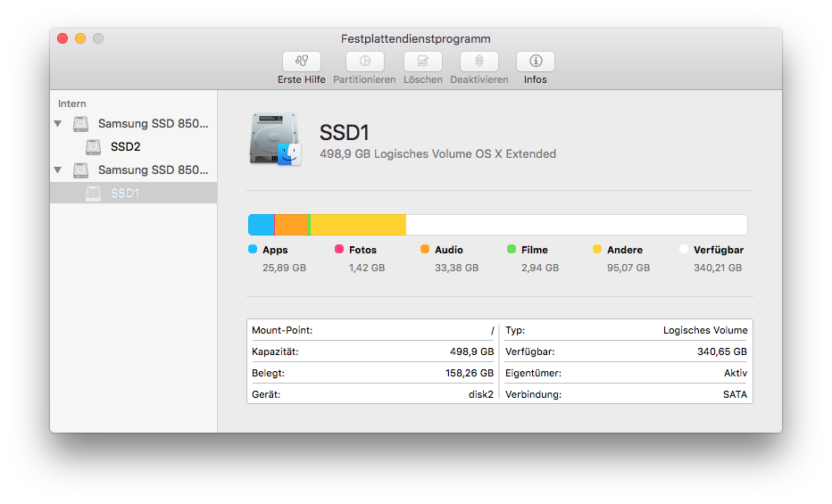This screenshot has width=832, height=504.
Task: Click the Deaktivieren toolbar icon
Action: [x=479, y=62]
